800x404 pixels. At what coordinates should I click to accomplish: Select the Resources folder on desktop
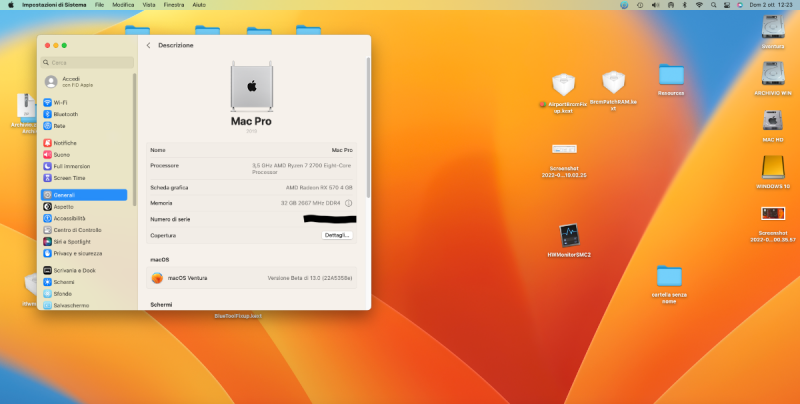pyautogui.click(x=671, y=75)
